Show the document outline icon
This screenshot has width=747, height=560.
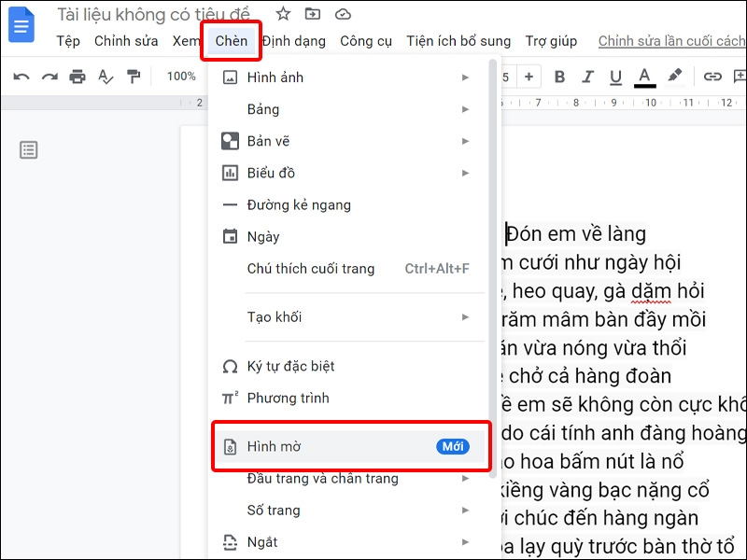pos(29,150)
